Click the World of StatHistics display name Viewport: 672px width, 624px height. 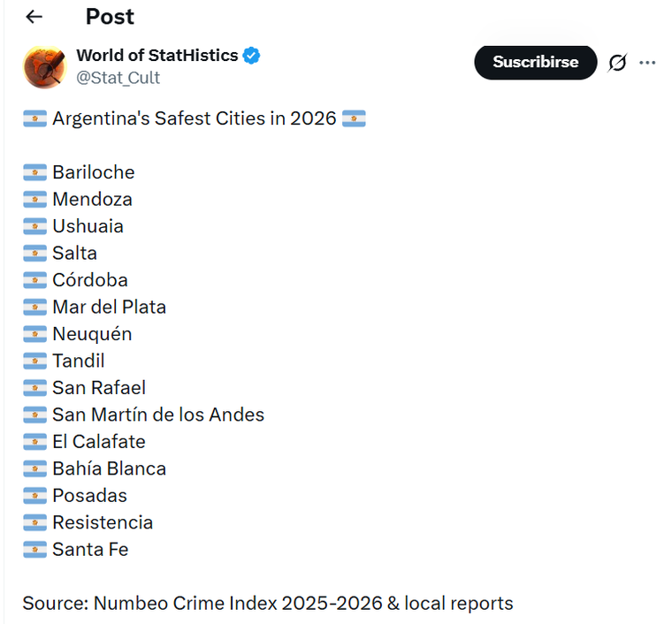click(157, 56)
